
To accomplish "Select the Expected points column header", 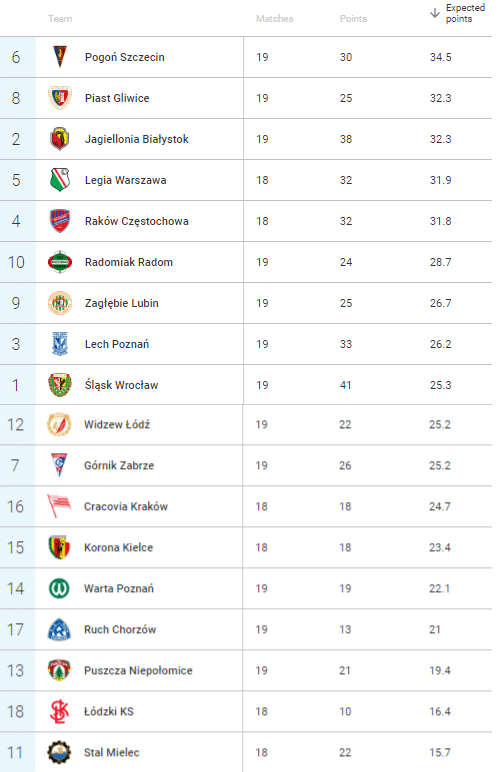I will point(465,13).
